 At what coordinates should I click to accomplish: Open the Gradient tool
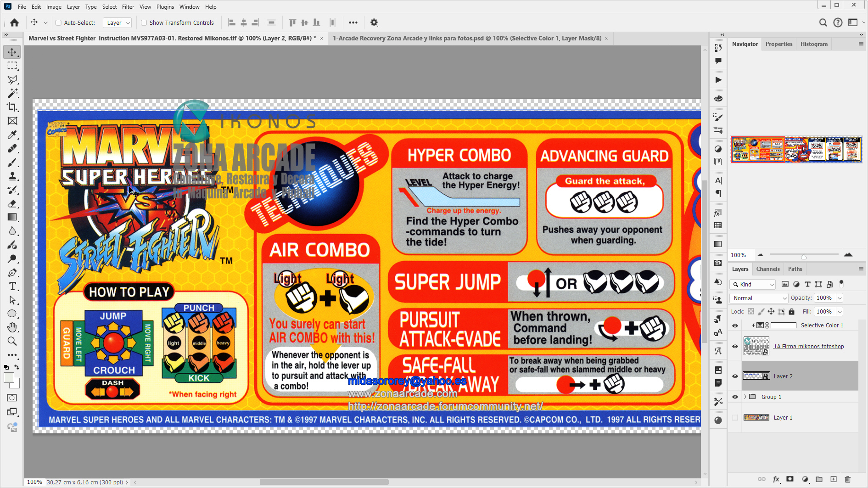12,217
